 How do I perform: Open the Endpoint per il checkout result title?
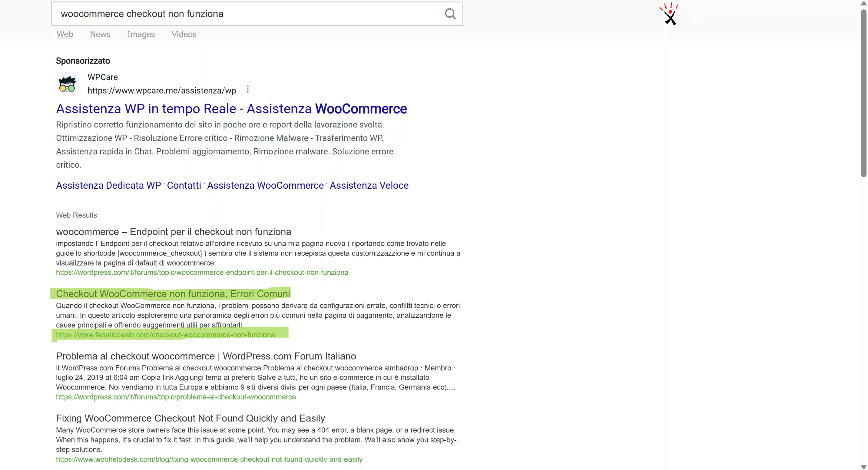pyautogui.click(x=173, y=232)
